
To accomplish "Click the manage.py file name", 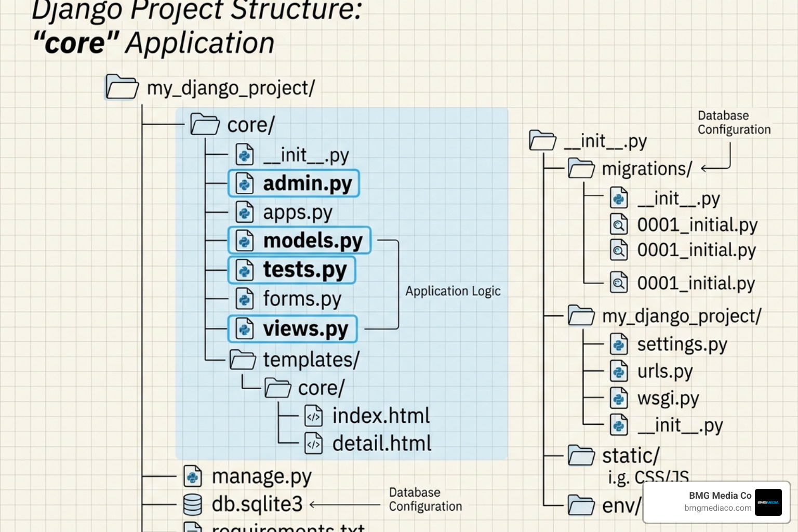I will tap(262, 476).
